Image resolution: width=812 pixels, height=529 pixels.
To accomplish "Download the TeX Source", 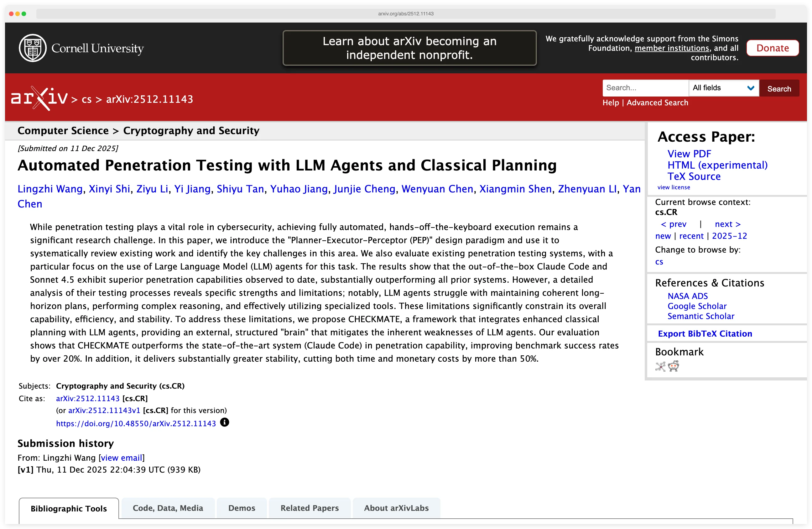I will [x=694, y=176].
